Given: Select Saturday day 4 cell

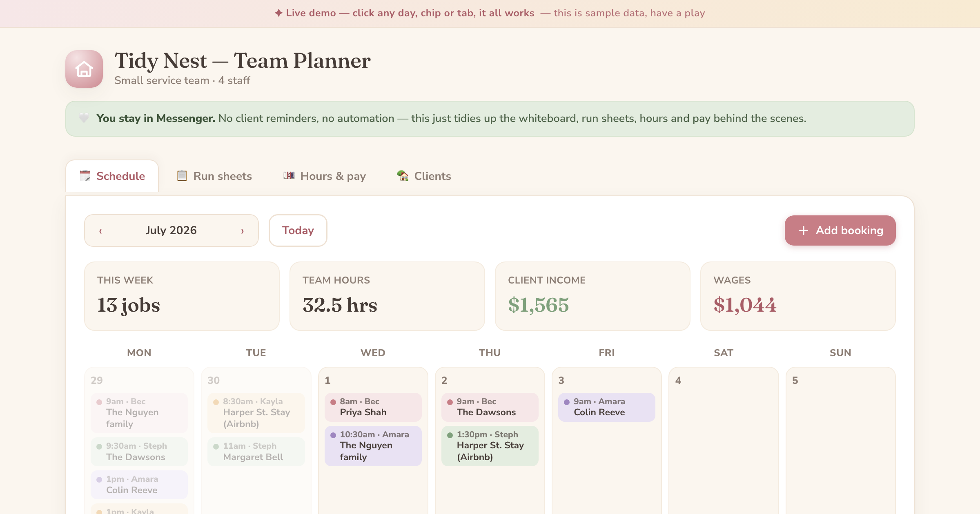Looking at the screenshot, I should pyautogui.click(x=724, y=441).
